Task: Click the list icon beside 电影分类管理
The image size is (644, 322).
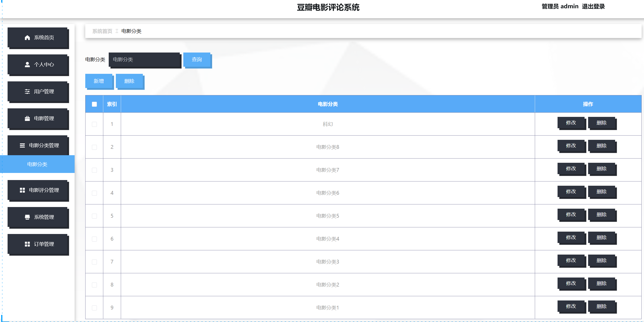Action: [x=22, y=146]
